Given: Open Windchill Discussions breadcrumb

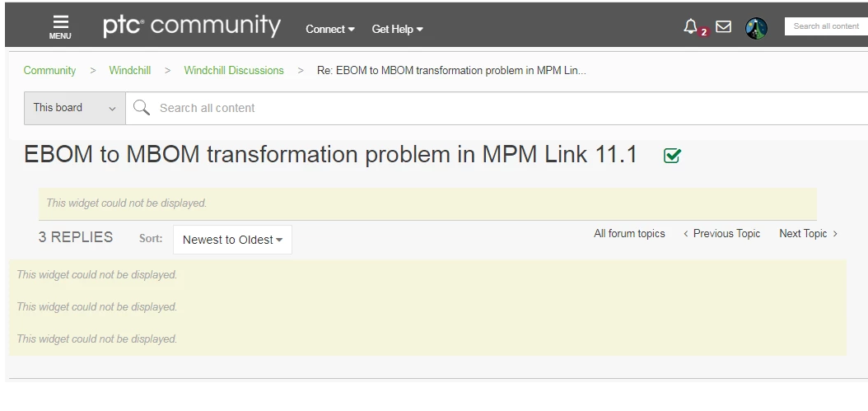Looking at the screenshot, I should click(x=234, y=70).
